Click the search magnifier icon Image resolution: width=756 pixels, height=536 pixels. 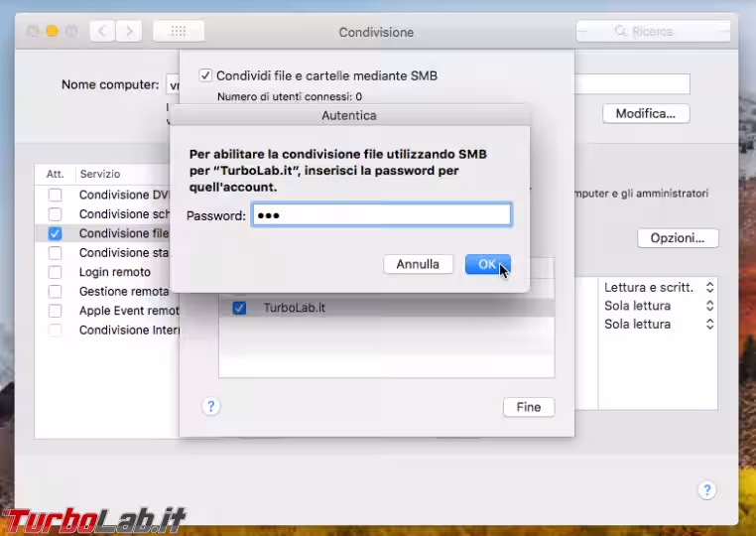620,32
